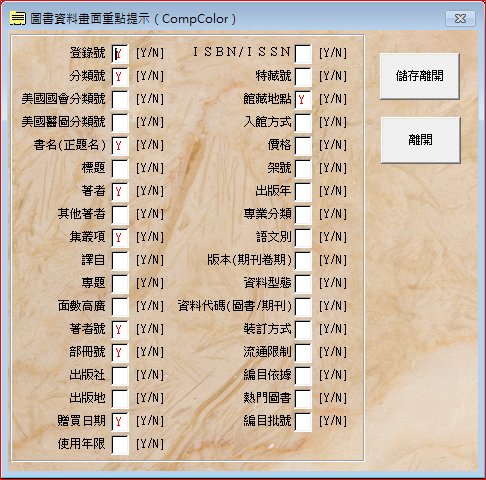486x480 pixels.
Task: Focus the 專題 input box
Action: (120, 284)
